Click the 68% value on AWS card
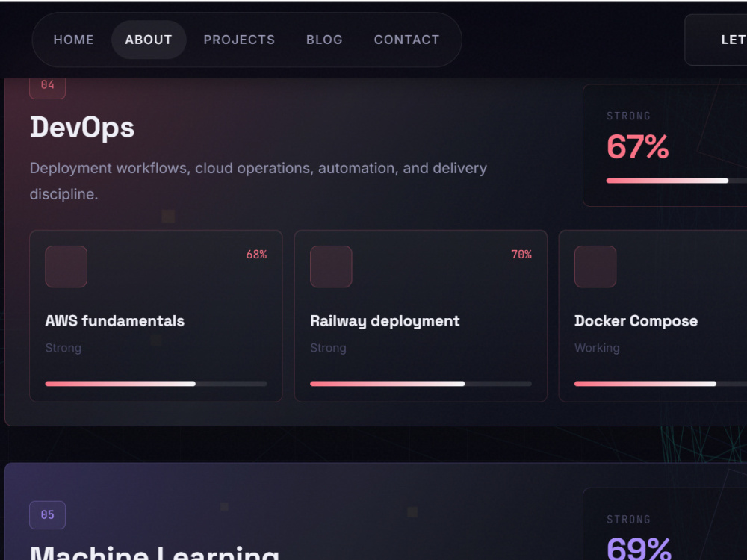The height and width of the screenshot is (560, 747). pyautogui.click(x=256, y=255)
